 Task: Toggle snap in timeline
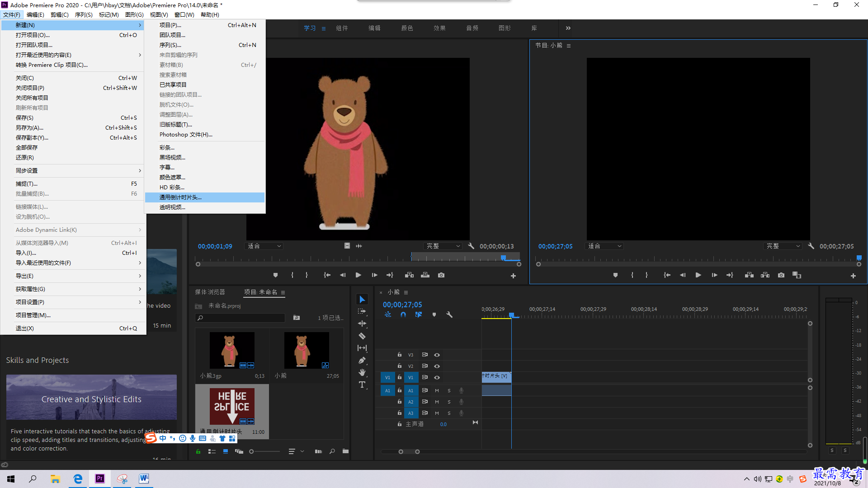403,314
